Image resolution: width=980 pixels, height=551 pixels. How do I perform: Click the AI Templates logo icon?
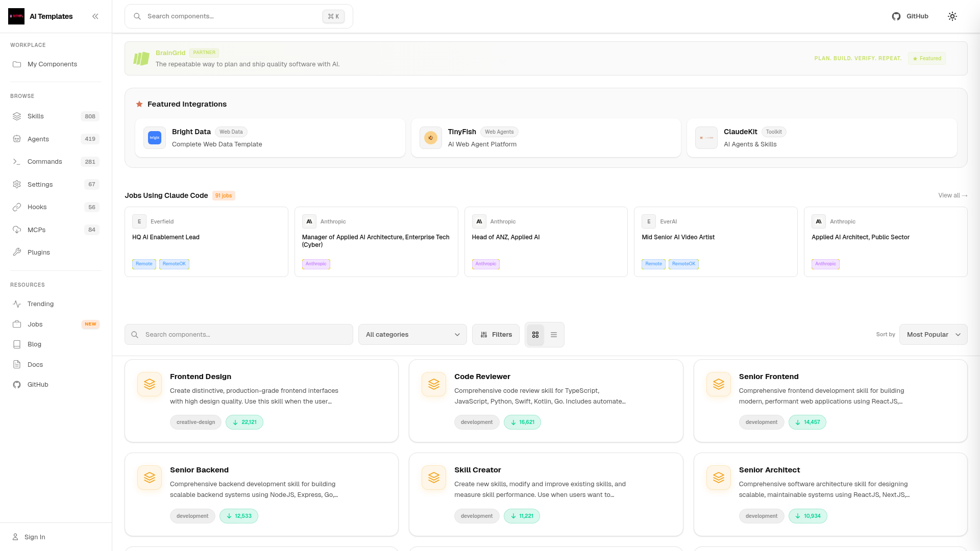[x=16, y=16]
